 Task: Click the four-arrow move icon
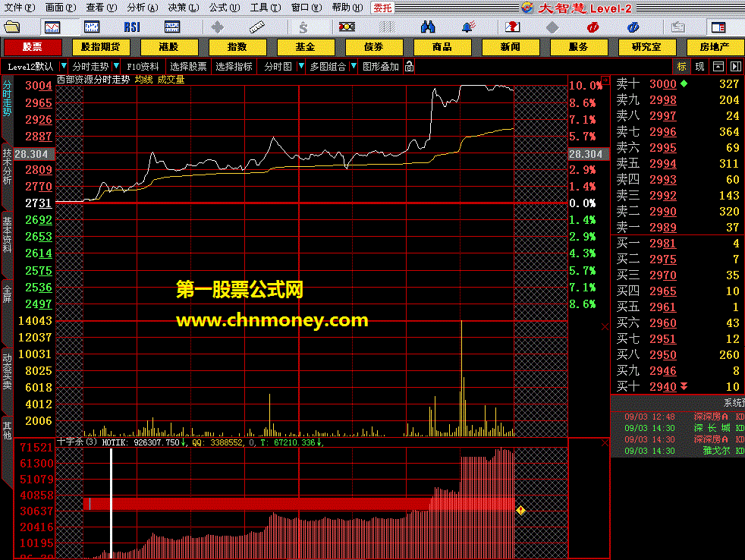point(217,27)
